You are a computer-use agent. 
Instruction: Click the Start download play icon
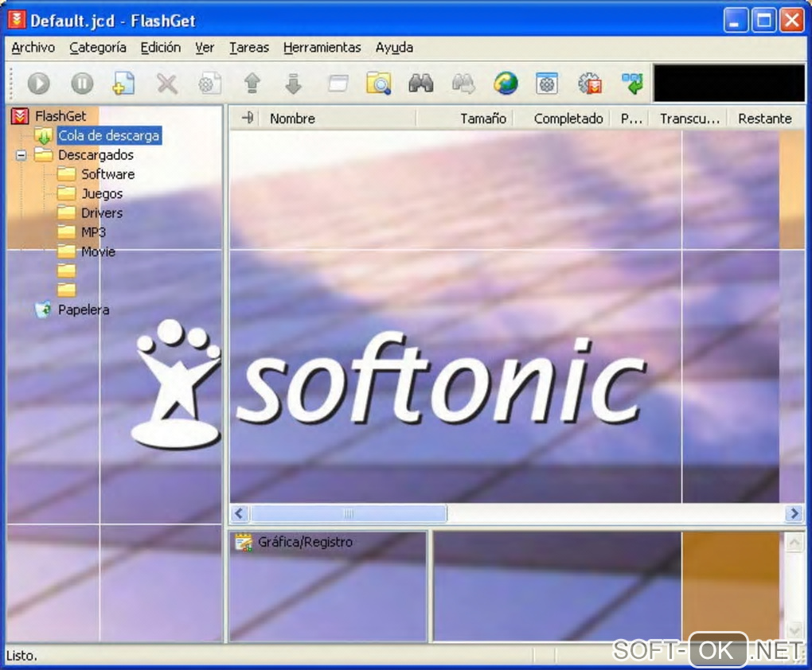(39, 84)
